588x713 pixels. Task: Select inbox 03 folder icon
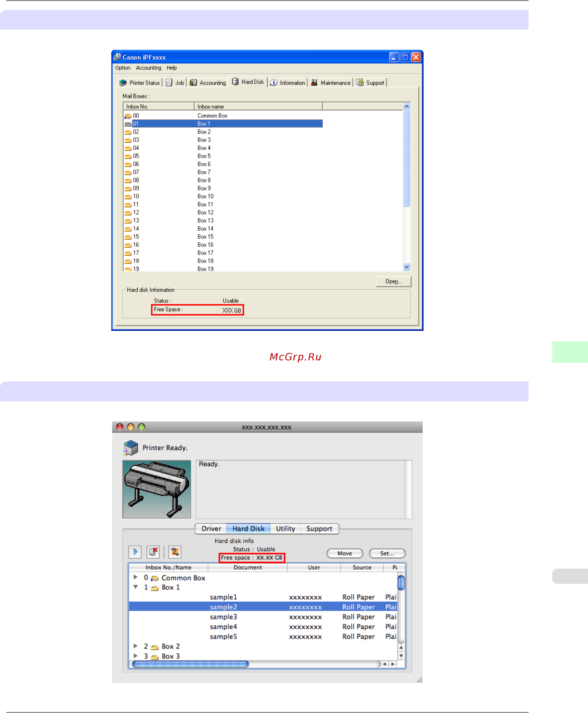click(128, 140)
